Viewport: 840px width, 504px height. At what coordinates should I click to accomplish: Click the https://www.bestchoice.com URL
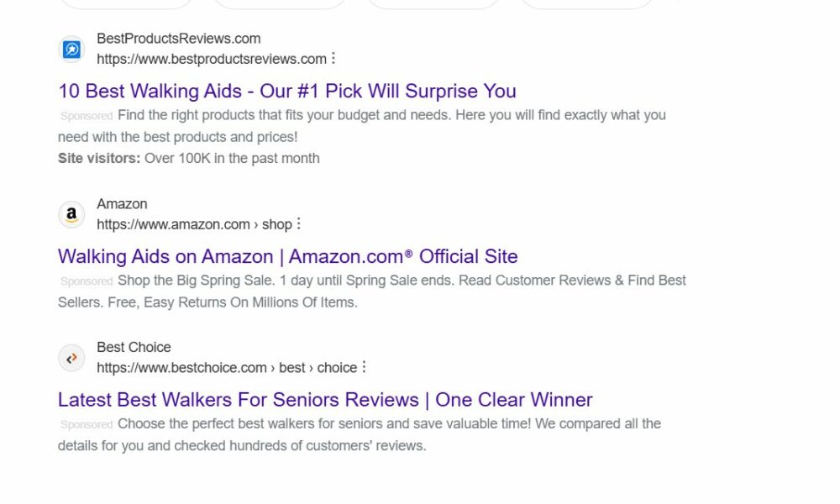coord(182,367)
